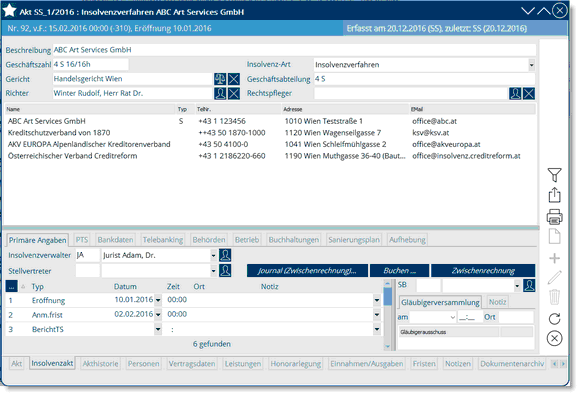Viewport: 578px width, 394px height.
Task: Open the Fristen bottom tab
Action: (424, 364)
